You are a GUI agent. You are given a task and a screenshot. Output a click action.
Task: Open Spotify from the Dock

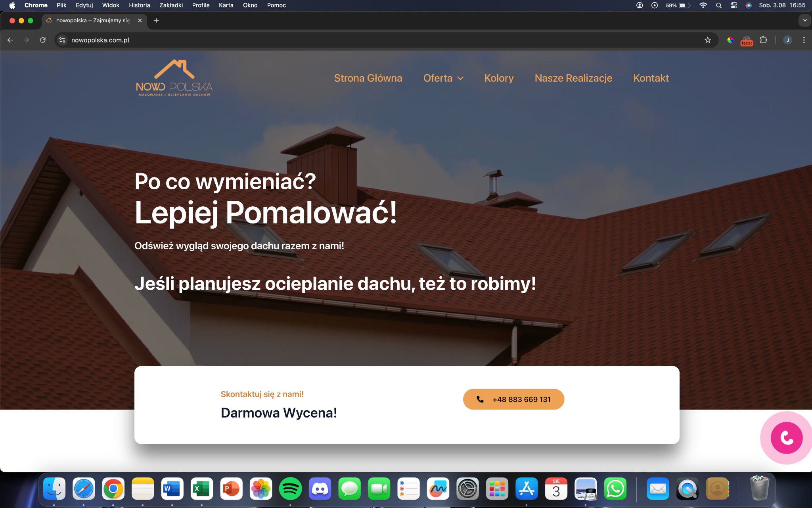coord(291,489)
